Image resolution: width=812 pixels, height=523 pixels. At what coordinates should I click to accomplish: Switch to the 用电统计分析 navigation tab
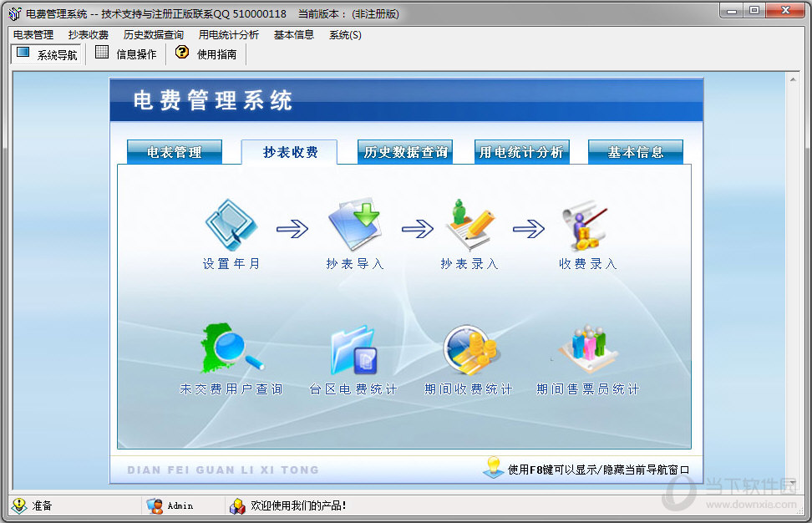click(522, 152)
